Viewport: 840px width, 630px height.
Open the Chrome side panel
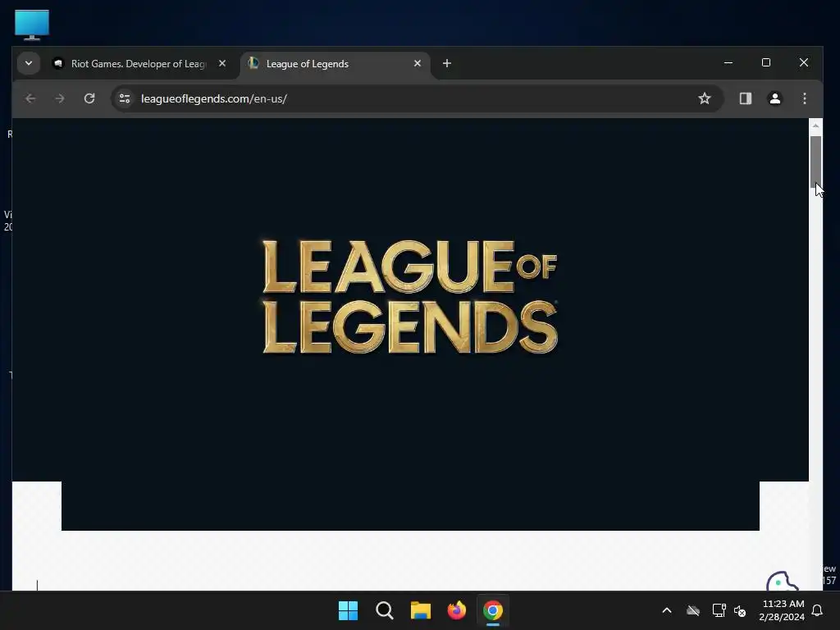coord(745,98)
